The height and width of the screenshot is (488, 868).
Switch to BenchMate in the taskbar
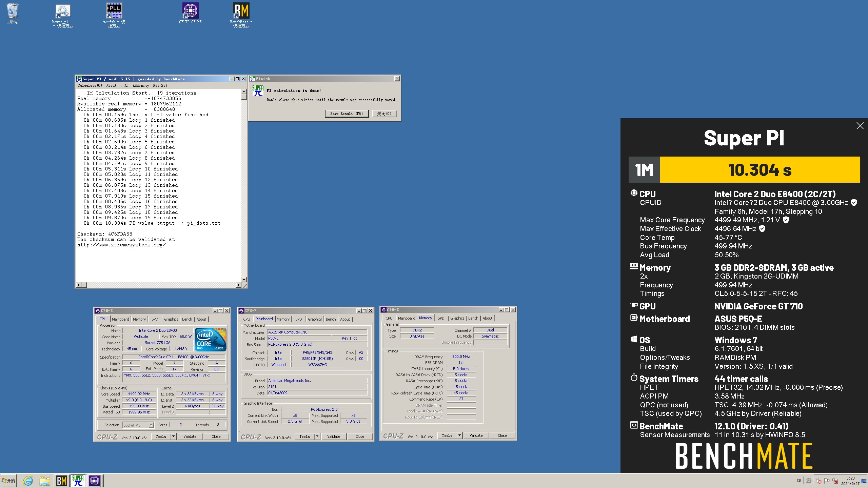coord(61,481)
